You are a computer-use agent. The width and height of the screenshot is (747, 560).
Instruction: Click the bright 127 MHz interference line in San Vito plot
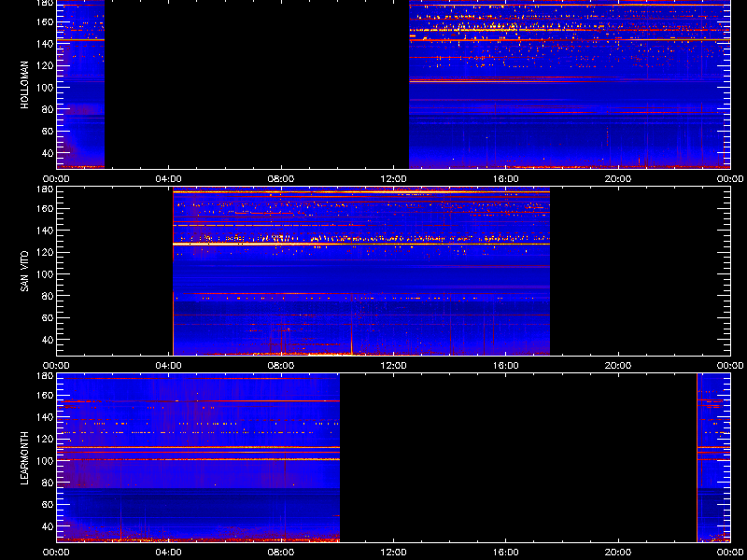click(361, 244)
